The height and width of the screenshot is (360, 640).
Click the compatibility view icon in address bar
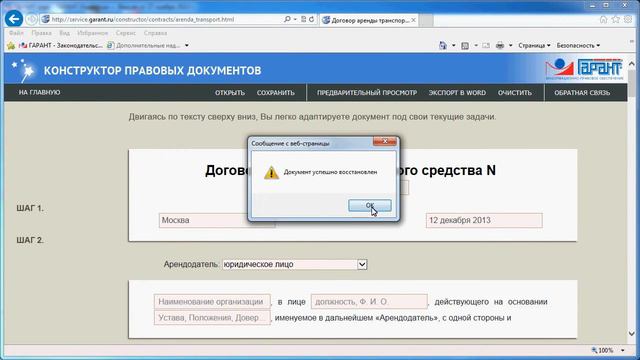coord(303,19)
